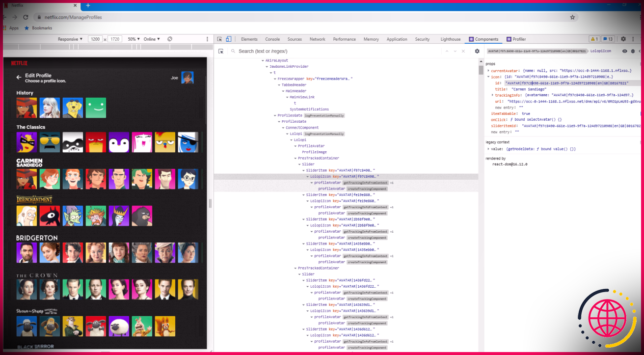The image size is (644, 355).
Task: Click the Apps grid shortcut in bookmarks bar
Action: (x=11, y=28)
